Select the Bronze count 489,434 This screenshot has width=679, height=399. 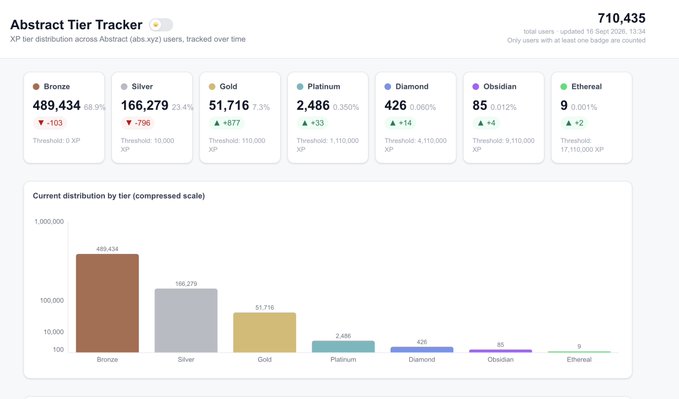coord(57,105)
